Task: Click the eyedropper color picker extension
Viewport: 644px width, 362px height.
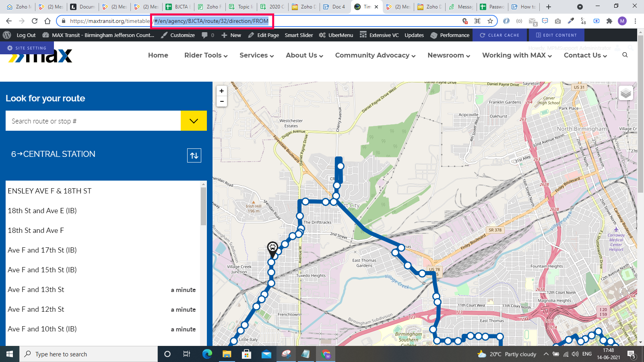Action: [571, 21]
